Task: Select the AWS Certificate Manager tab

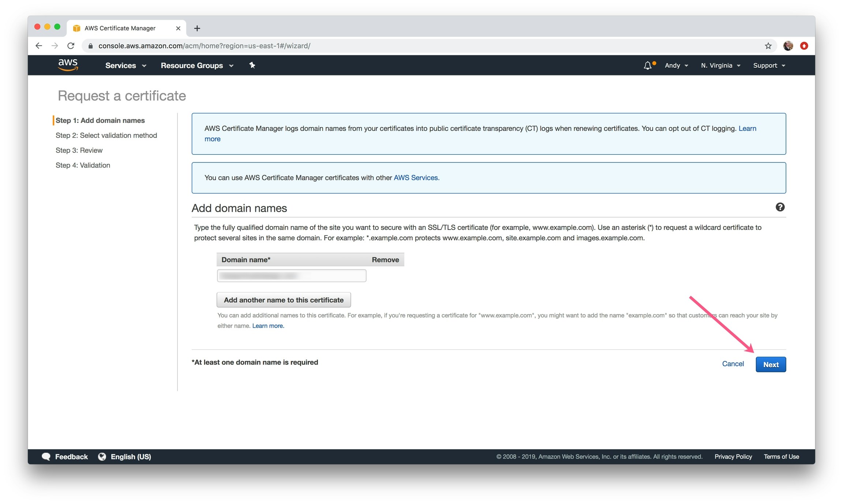Action: click(x=121, y=28)
